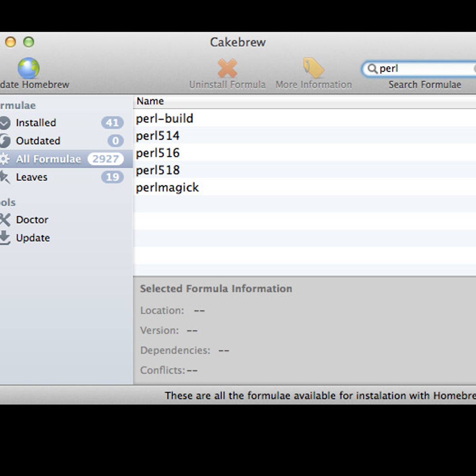This screenshot has width=476, height=476.
Task: Click the Update download arrow icon
Action: pyautogui.click(x=5, y=238)
